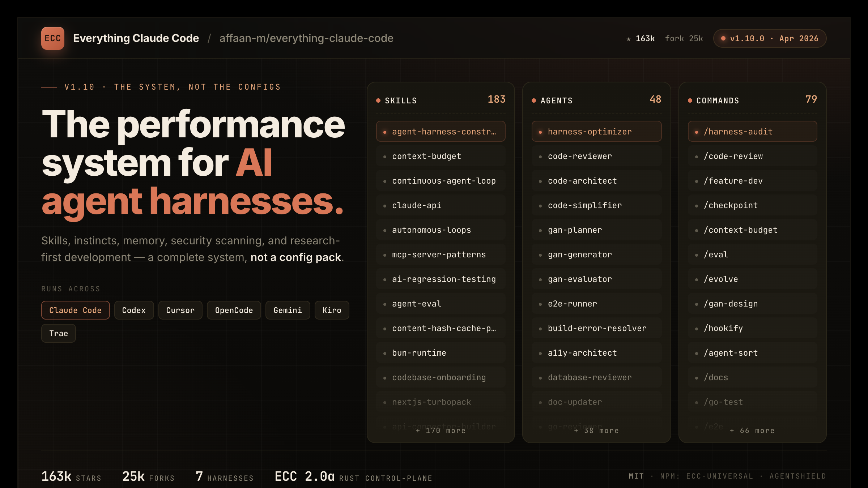This screenshot has height=488, width=868.
Task: Click the dot icon on agent-harness-constr skill
Action: pos(385,132)
